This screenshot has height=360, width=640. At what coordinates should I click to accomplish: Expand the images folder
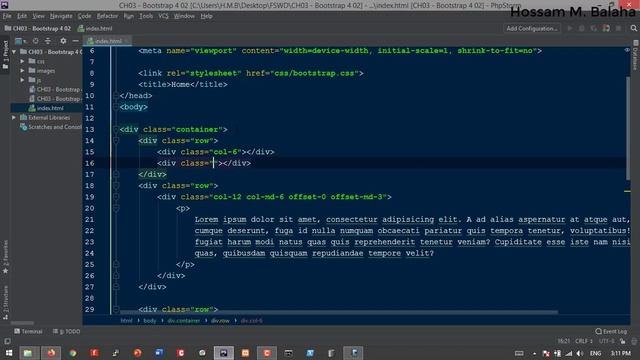tap(23, 71)
